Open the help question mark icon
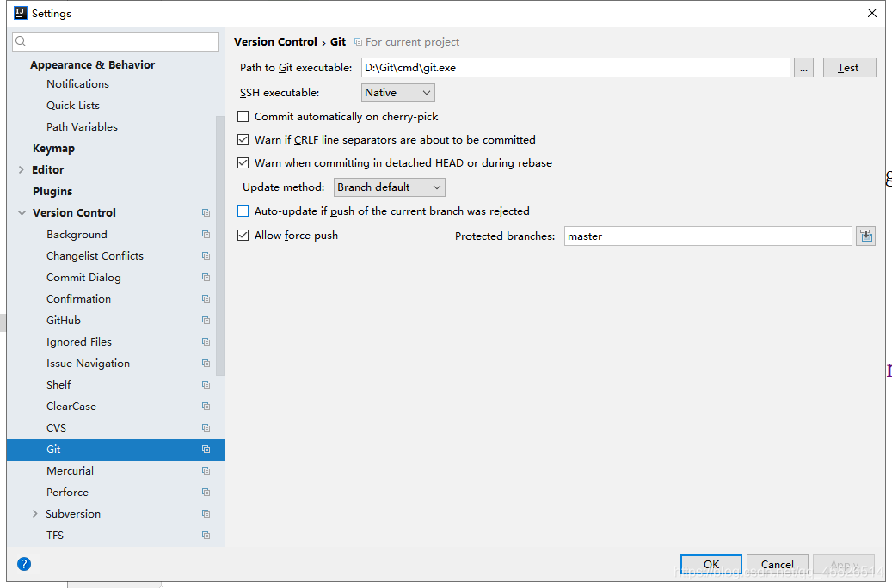The width and height of the screenshot is (892, 588). 24,564
